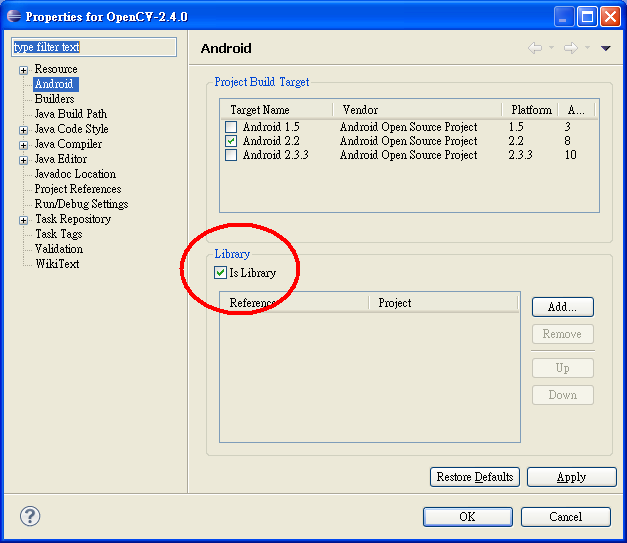Viewport: 627px width, 543px height.
Task: Select the Android 1.5 target name
Action: coord(271,127)
